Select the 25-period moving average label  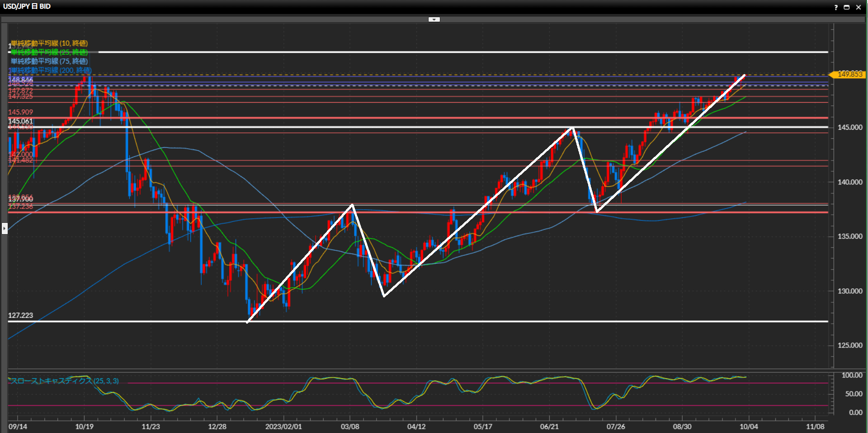pos(49,52)
